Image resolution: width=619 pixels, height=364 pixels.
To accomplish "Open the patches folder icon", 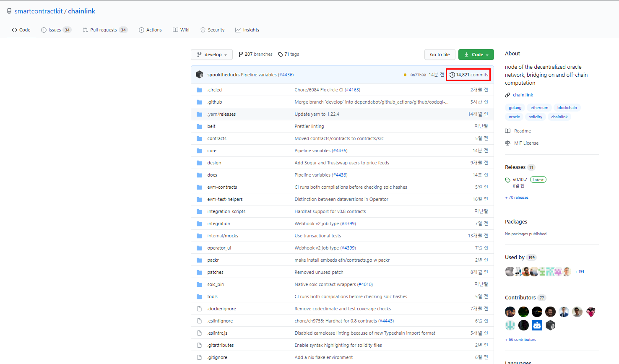I will pyautogui.click(x=200, y=272).
